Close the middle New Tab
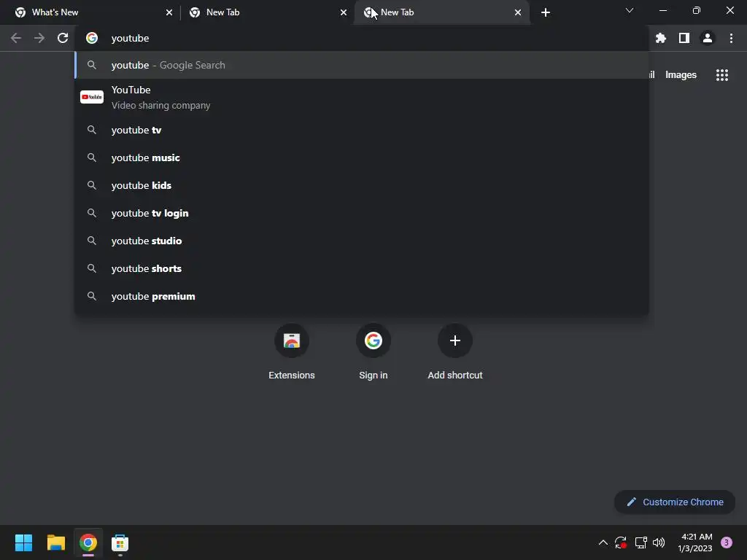The width and height of the screenshot is (747, 560). click(x=344, y=12)
